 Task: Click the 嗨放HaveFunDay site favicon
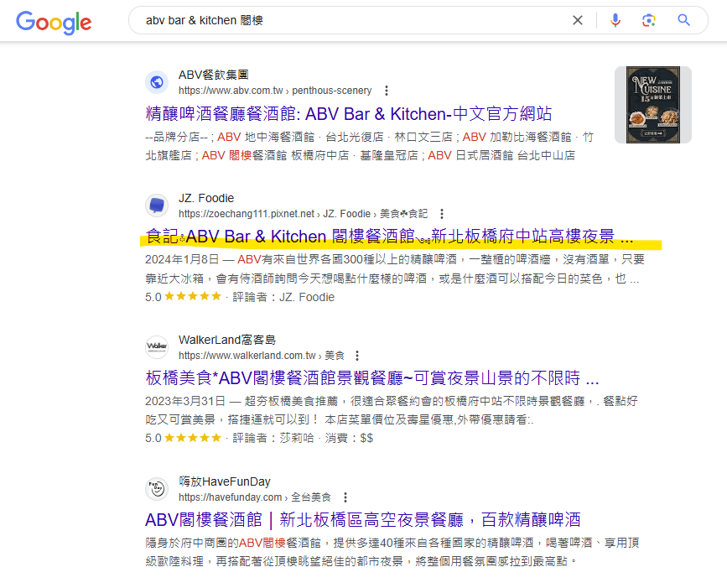click(157, 489)
